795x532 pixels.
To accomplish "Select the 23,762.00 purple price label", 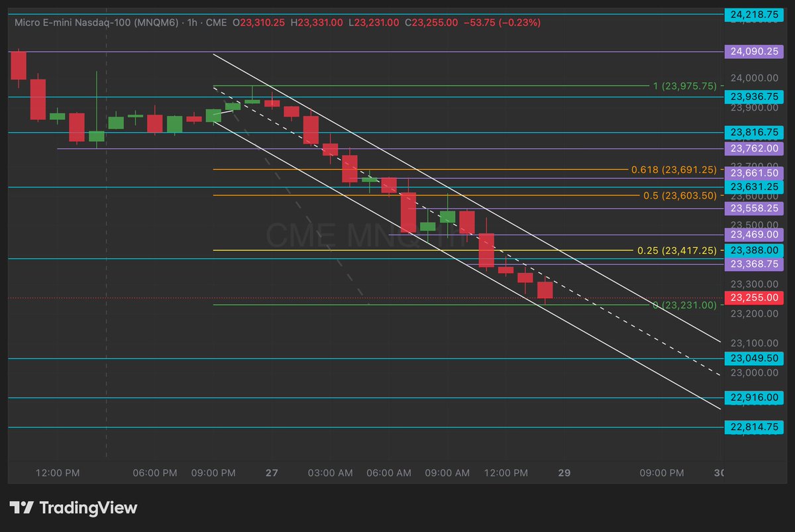I will click(x=754, y=148).
